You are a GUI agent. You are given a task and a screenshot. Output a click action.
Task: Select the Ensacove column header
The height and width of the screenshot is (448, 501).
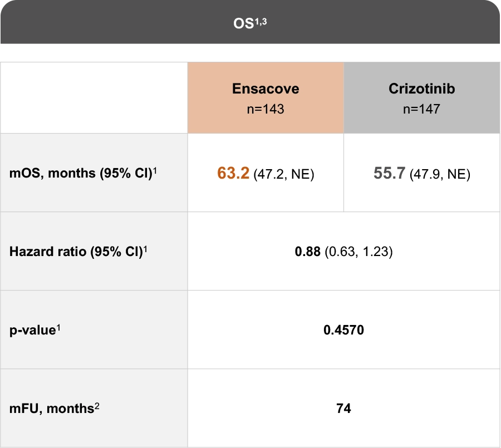(x=266, y=89)
